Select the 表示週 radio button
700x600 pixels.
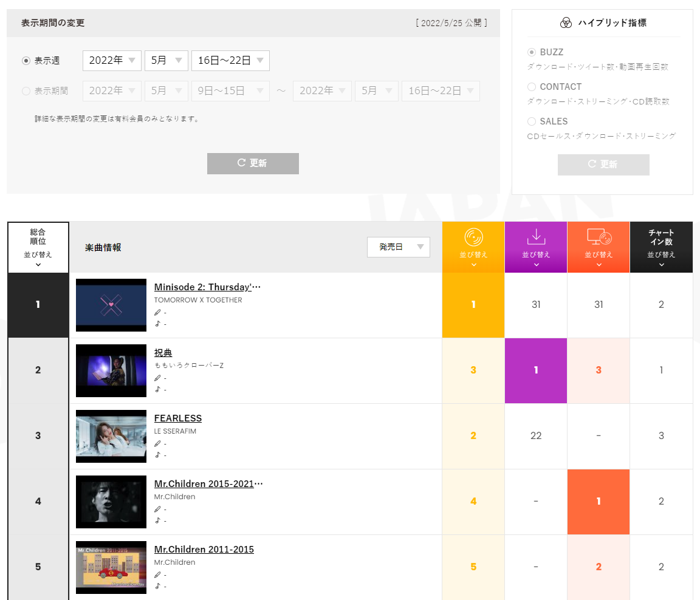tap(26, 61)
